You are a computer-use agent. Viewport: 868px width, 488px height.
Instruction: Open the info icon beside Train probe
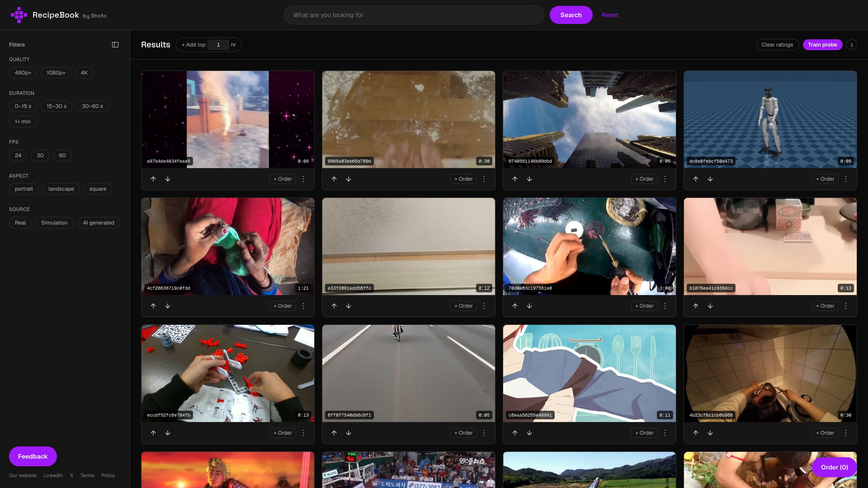[851, 45]
